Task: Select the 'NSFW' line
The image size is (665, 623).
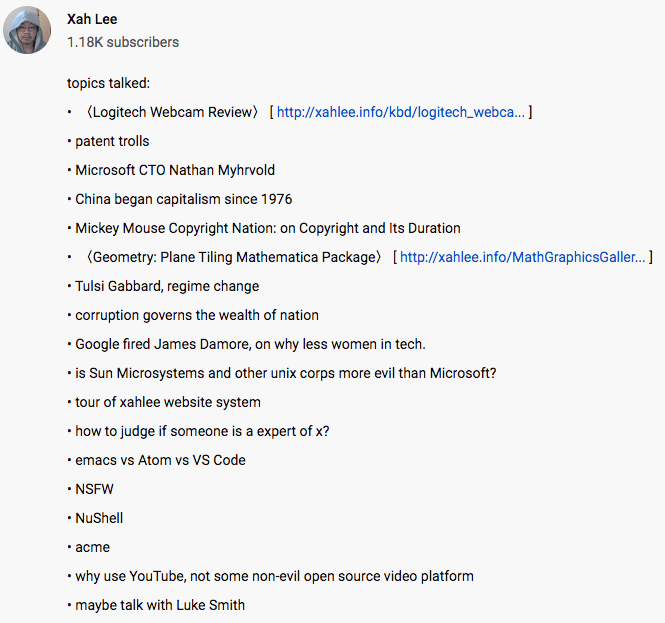Action: pyautogui.click(x=90, y=489)
